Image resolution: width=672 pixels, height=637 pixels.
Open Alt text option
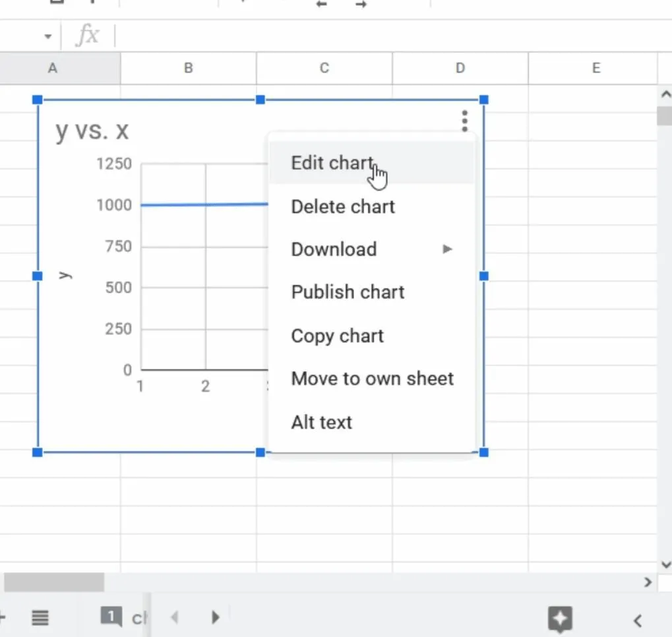[371, 422]
